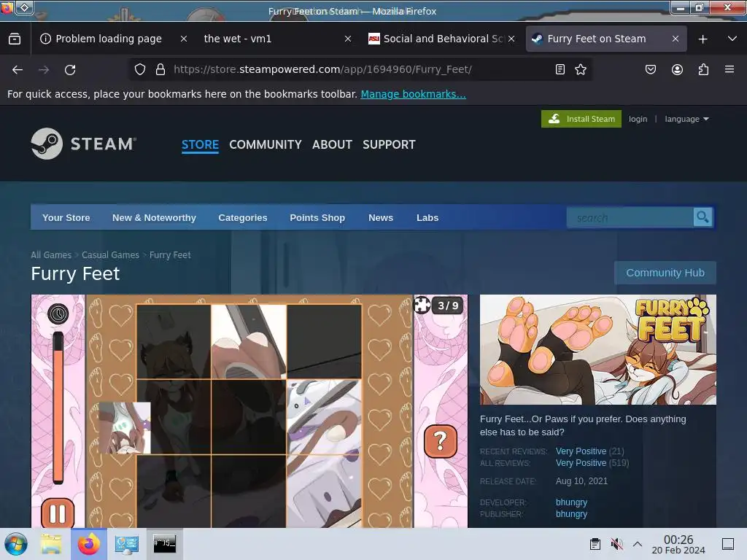The height and width of the screenshot is (560, 747).
Task: Open Points Shop navigation tab
Action: (x=317, y=217)
